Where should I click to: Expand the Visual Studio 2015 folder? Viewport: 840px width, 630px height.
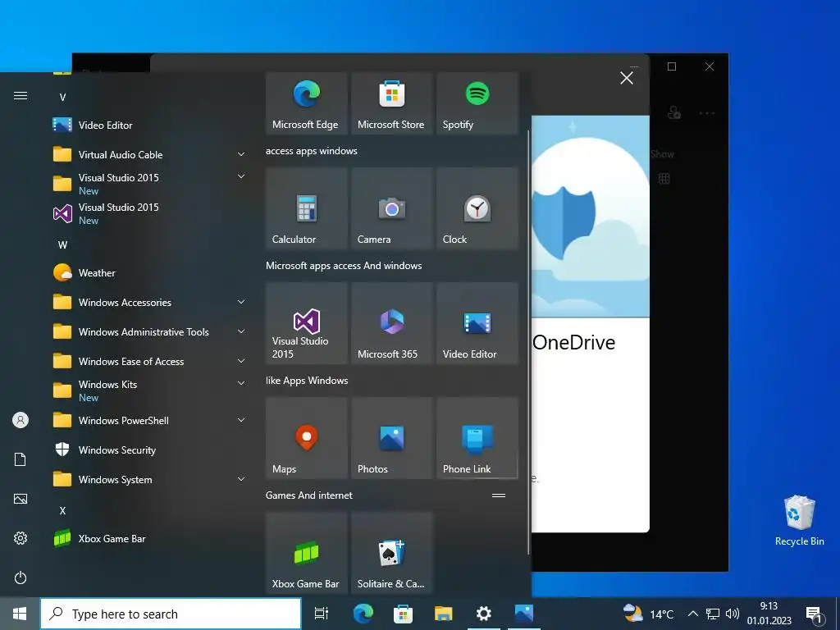click(x=150, y=185)
